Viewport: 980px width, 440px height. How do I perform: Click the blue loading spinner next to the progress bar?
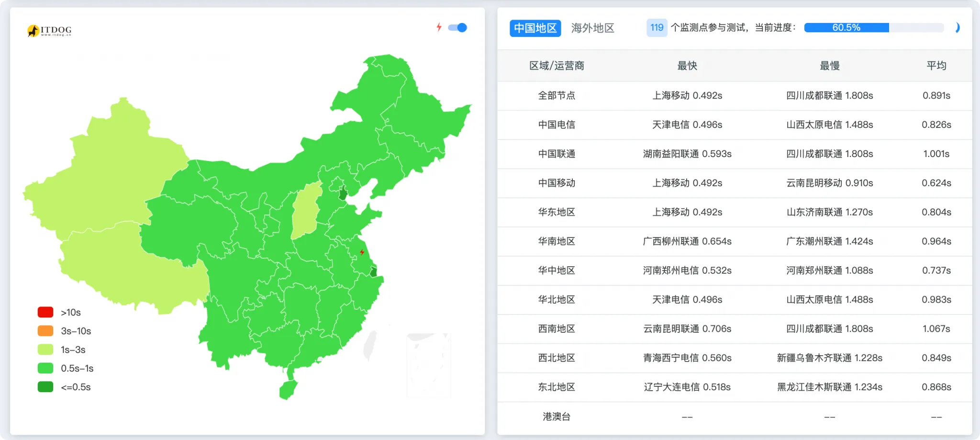[958, 28]
